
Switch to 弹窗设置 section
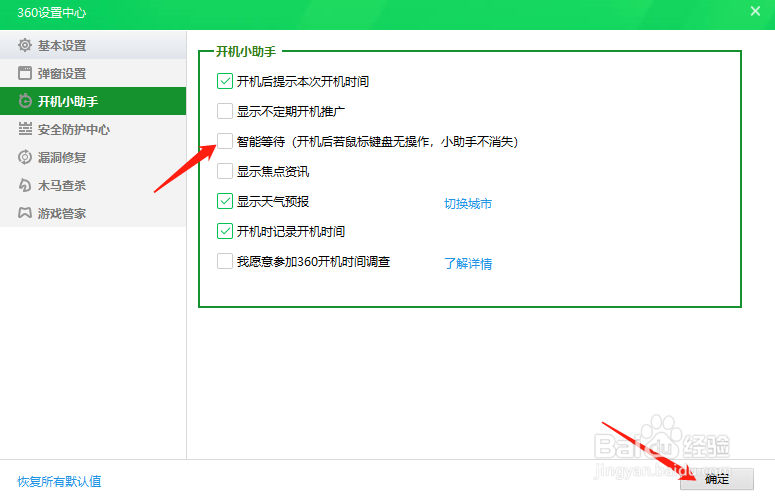click(x=93, y=73)
